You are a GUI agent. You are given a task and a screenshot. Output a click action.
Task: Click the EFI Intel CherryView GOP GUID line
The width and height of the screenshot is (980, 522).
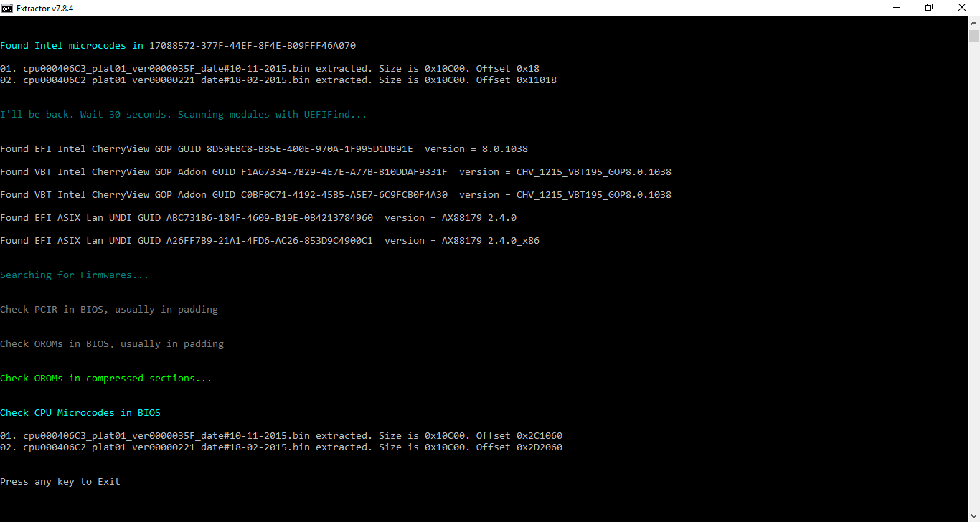[264, 149]
